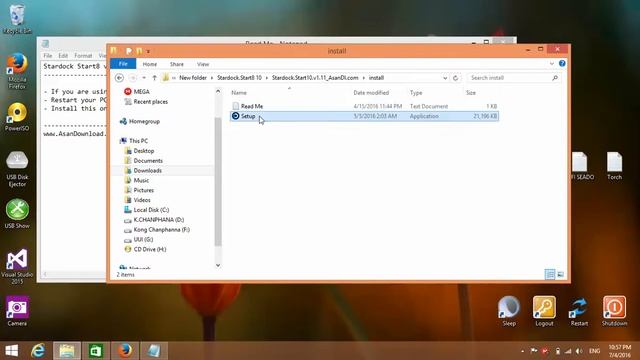
Task: Click the Logout desktop shortcut
Action: pyautogui.click(x=544, y=311)
